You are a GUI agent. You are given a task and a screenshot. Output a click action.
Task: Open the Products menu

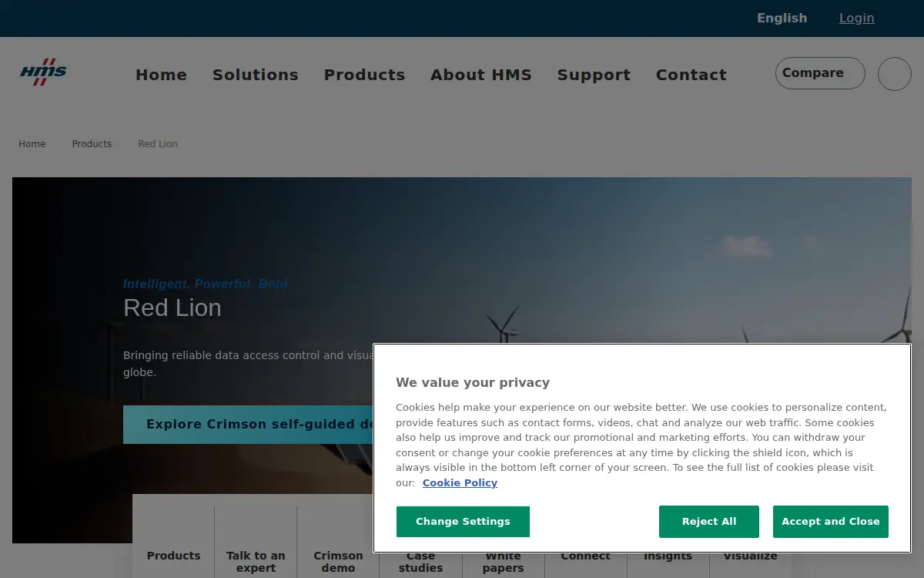point(364,75)
